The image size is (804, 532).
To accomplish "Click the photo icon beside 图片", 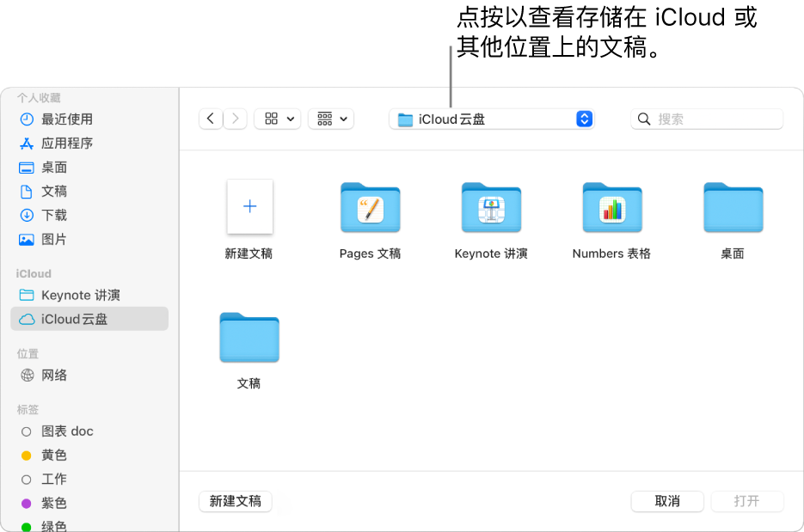I will click(x=27, y=239).
